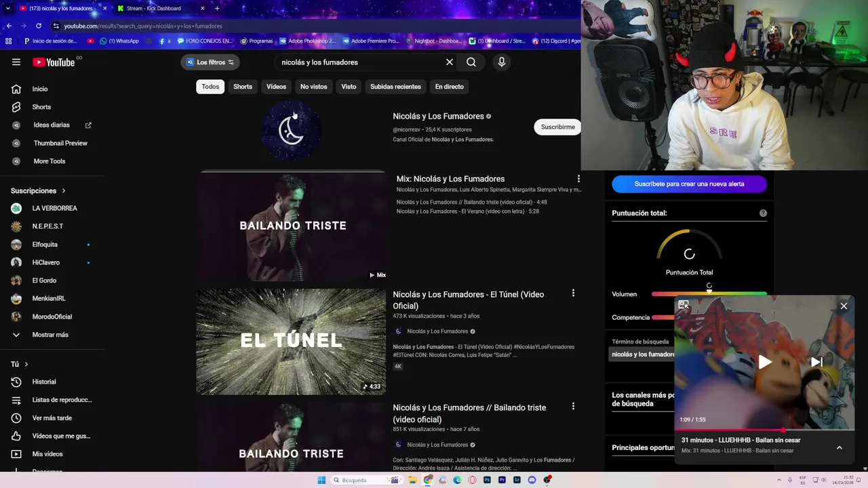Open the WhatsApp bookmark
This screenshot has width=868, height=488.
(119, 41)
